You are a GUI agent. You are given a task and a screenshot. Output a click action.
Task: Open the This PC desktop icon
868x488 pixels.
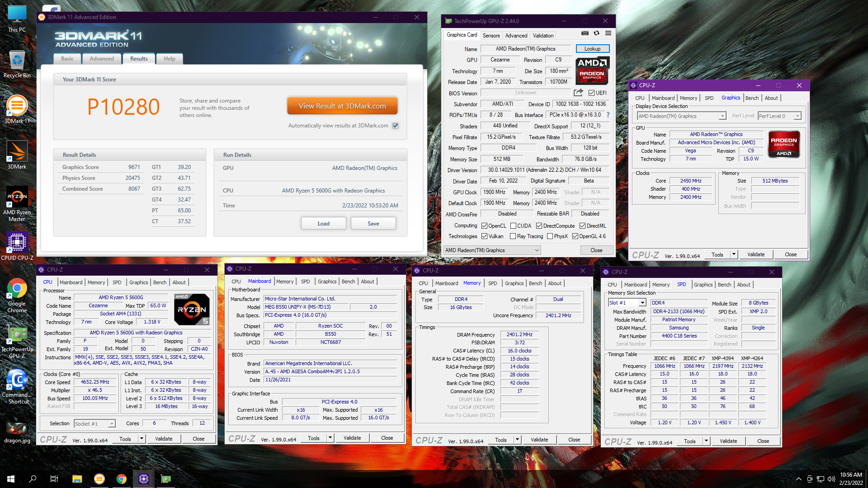[17, 19]
